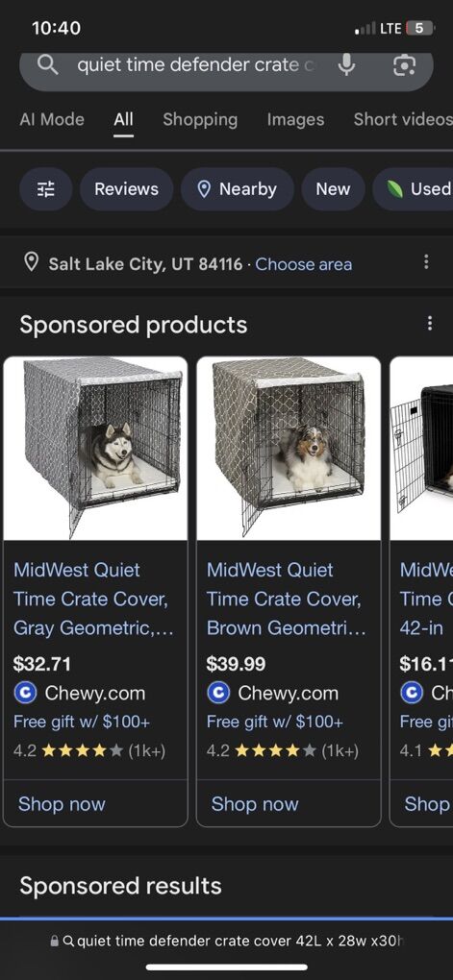Open the Brown Geometric crate cover image

[289, 448]
